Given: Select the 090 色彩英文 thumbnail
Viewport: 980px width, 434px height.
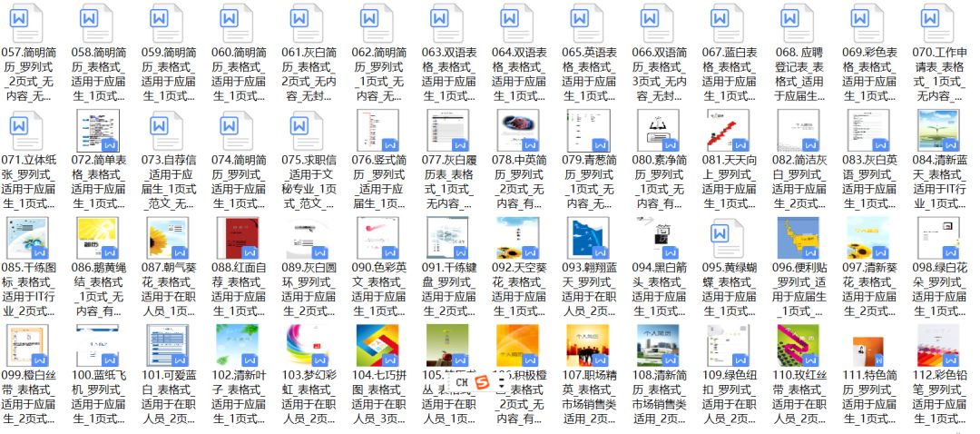Looking at the screenshot, I should pos(377,238).
